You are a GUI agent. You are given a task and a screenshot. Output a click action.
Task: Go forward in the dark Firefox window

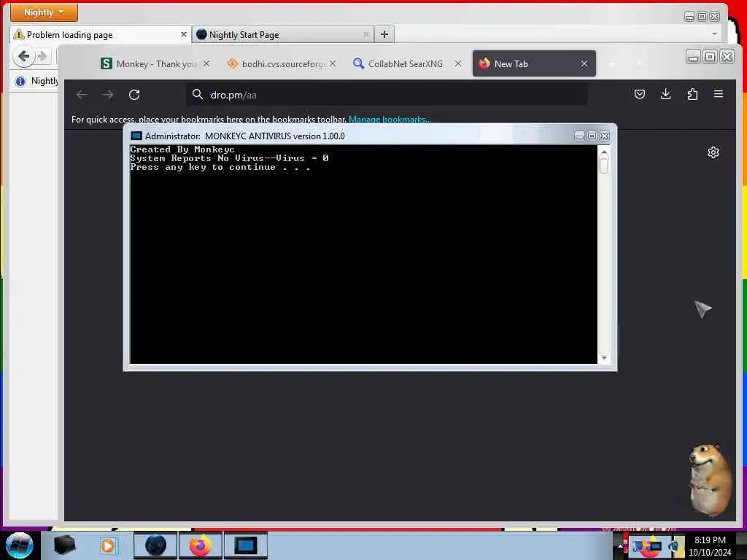click(x=108, y=95)
